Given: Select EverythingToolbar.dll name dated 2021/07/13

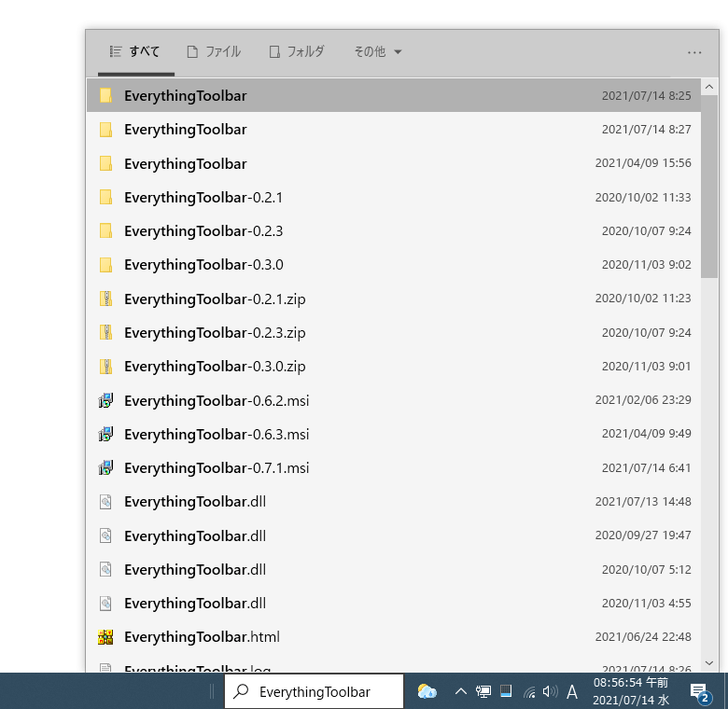Looking at the screenshot, I should tap(195, 502).
